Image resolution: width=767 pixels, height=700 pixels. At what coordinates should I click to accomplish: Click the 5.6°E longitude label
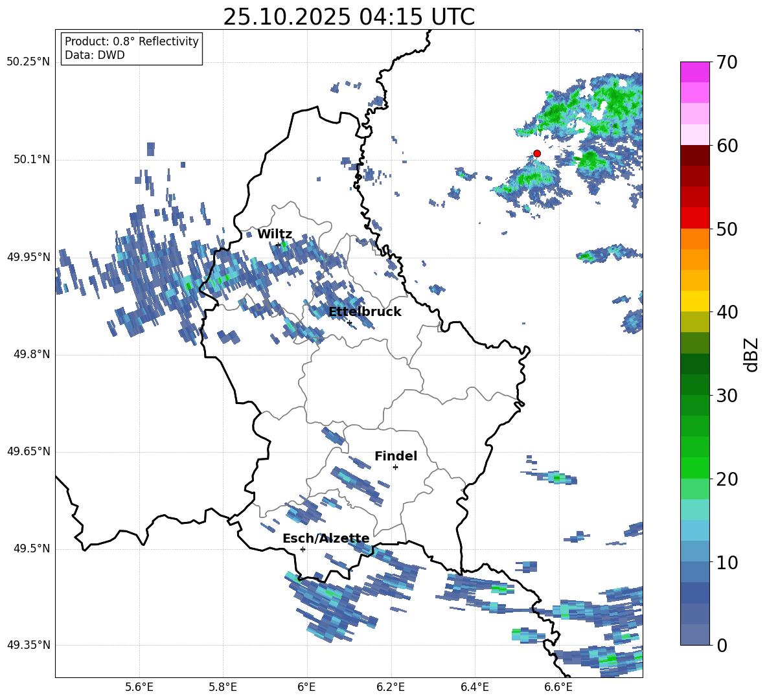coord(139,688)
